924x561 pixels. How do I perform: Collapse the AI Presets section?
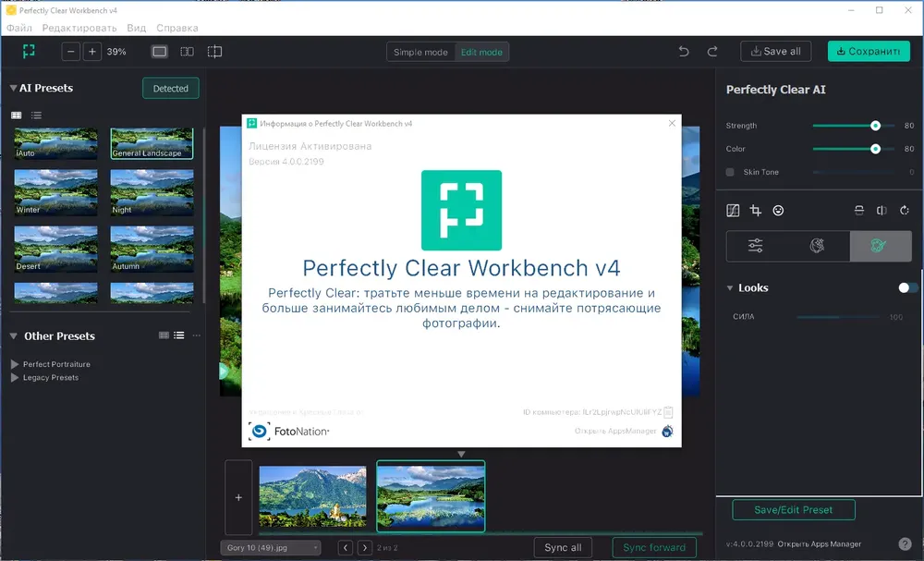(x=13, y=88)
